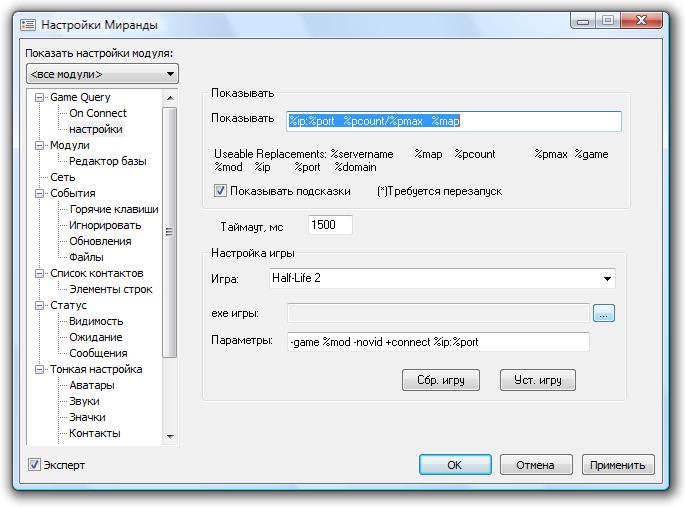Viewport: 685px width, 507px height.
Task: Click tree scrollbar down arrow
Action: tap(170, 436)
